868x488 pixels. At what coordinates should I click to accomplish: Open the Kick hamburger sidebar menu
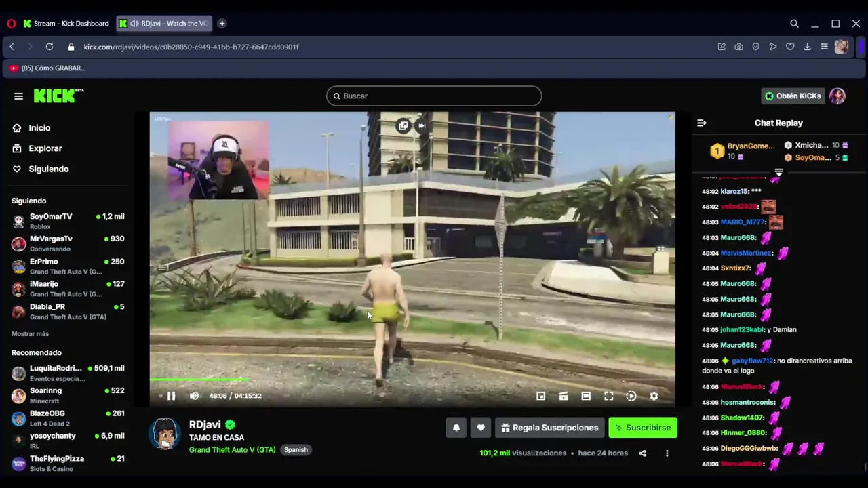18,96
